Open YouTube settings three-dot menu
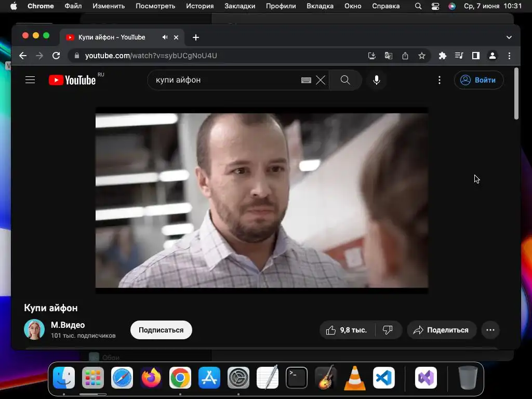The width and height of the screenshot is (532, 399). click(440, 80)
